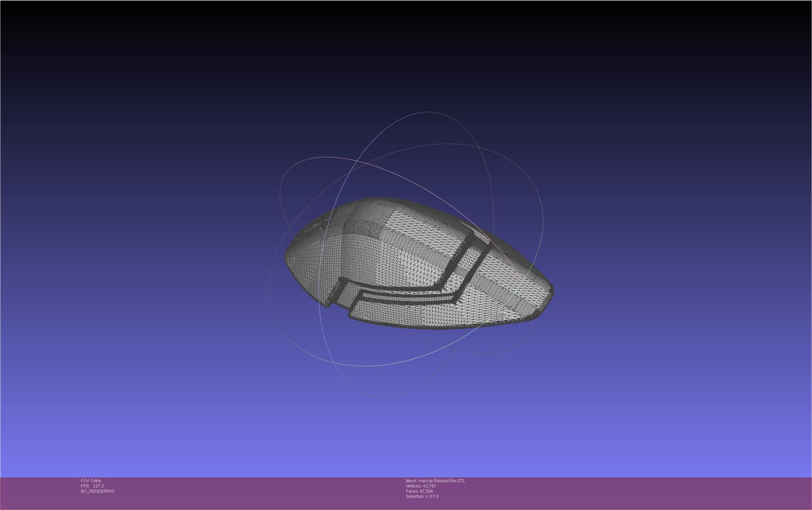Click the "BO_RENDERING" status label

click(x=98, y=491)
